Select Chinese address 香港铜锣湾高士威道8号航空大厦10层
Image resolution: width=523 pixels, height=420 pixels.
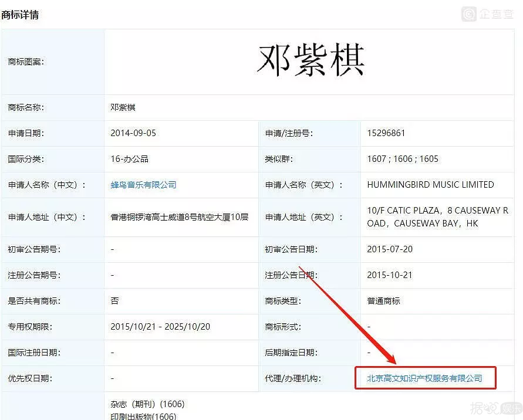click(180, 217)
